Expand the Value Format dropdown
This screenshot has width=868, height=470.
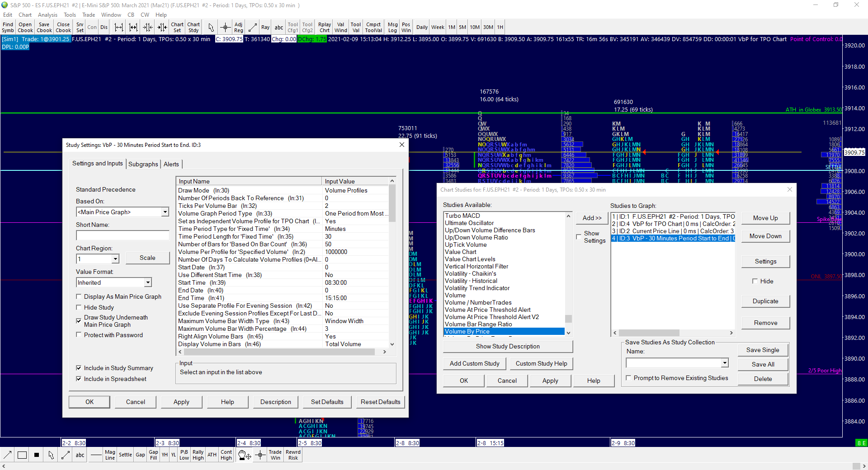coord(148,282)
